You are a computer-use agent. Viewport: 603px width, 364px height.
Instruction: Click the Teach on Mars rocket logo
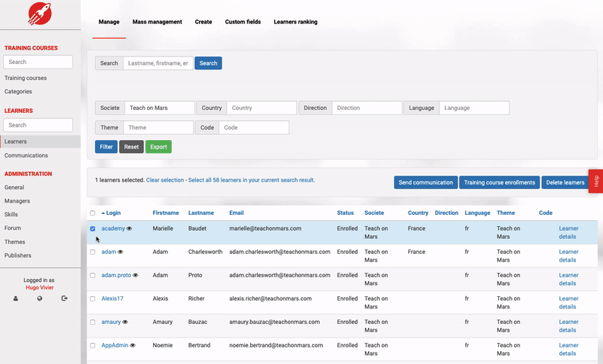[40, 14]
